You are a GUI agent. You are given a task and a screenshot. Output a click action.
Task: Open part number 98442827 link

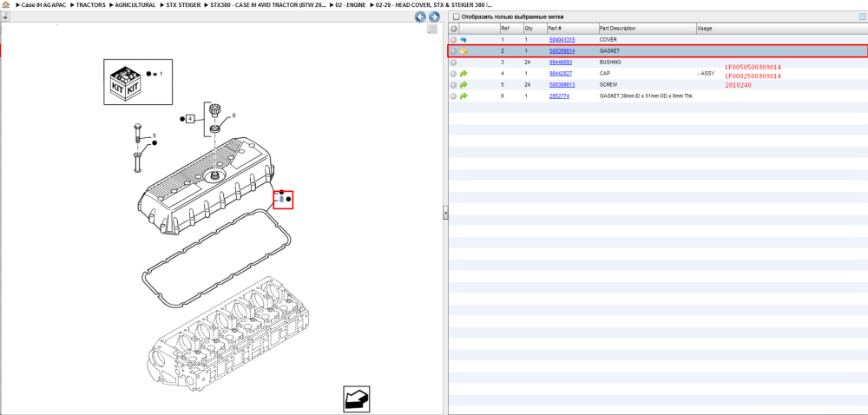click(560, 74)
